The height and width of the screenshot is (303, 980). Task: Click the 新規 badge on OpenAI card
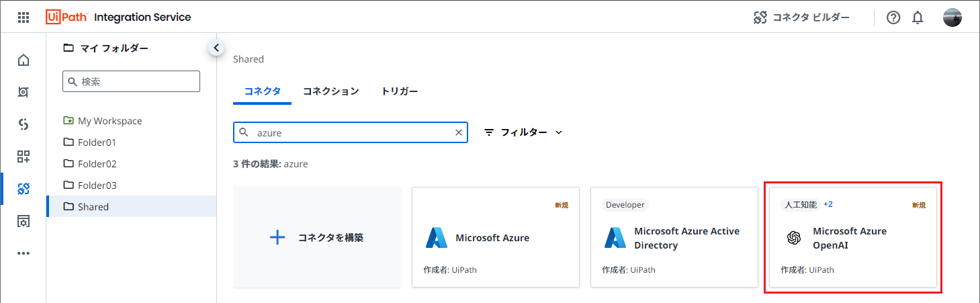pos(919,205)
